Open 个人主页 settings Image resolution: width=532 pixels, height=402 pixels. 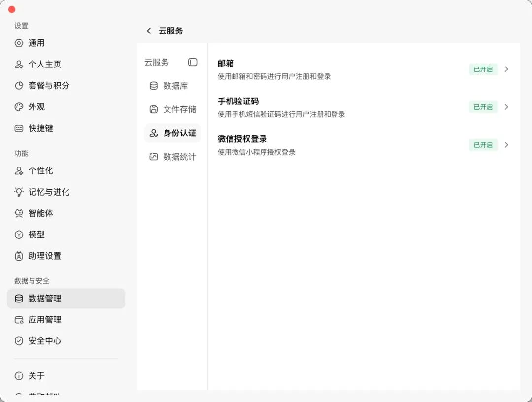point(66,65)
